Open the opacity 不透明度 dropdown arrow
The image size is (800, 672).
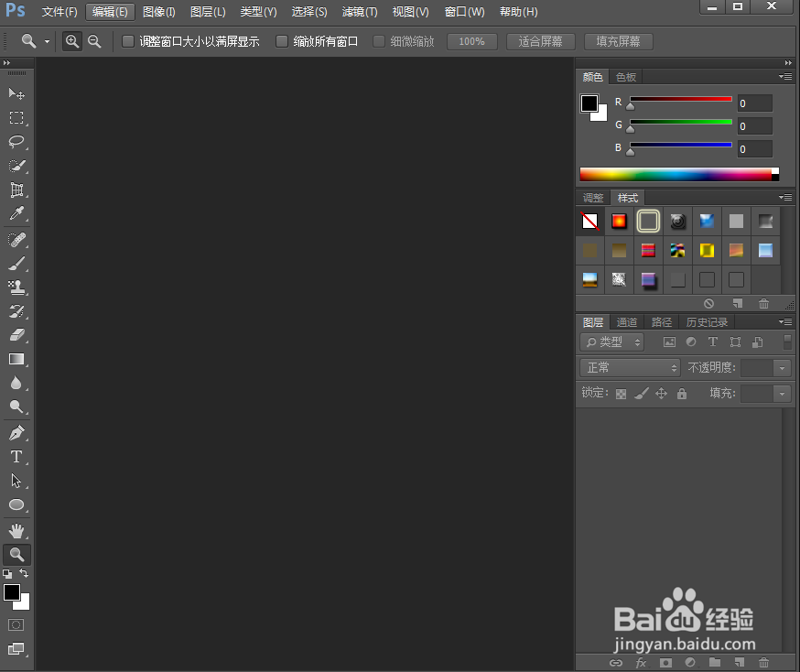(782, 368)
